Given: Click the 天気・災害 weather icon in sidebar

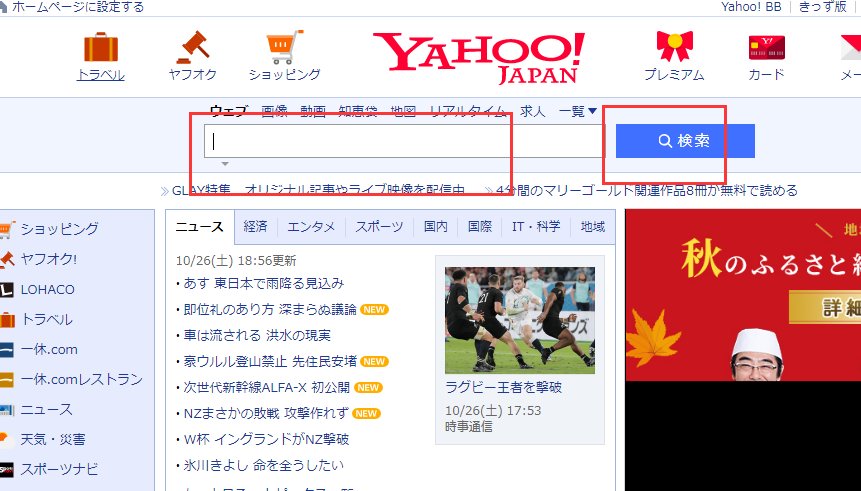Looking at the screenshot, I should point(6,439).
